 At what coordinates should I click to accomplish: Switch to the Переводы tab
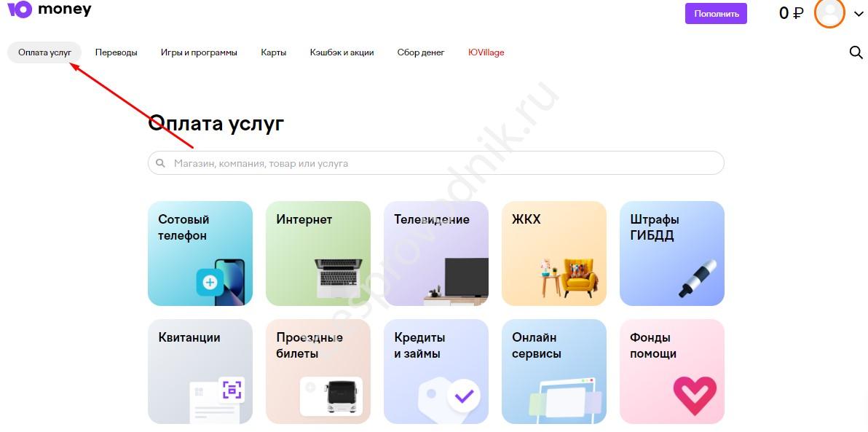(x=117, y=52)
